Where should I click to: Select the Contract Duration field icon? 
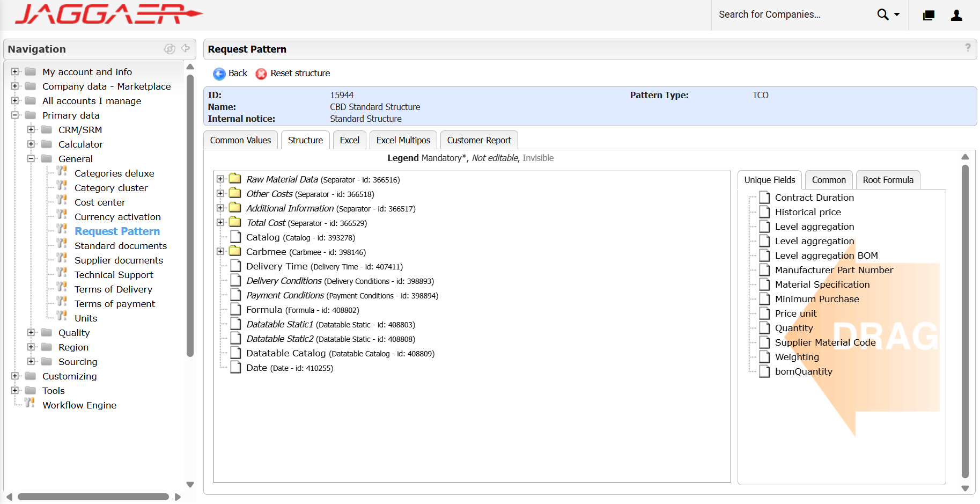(x=764, y=198)
